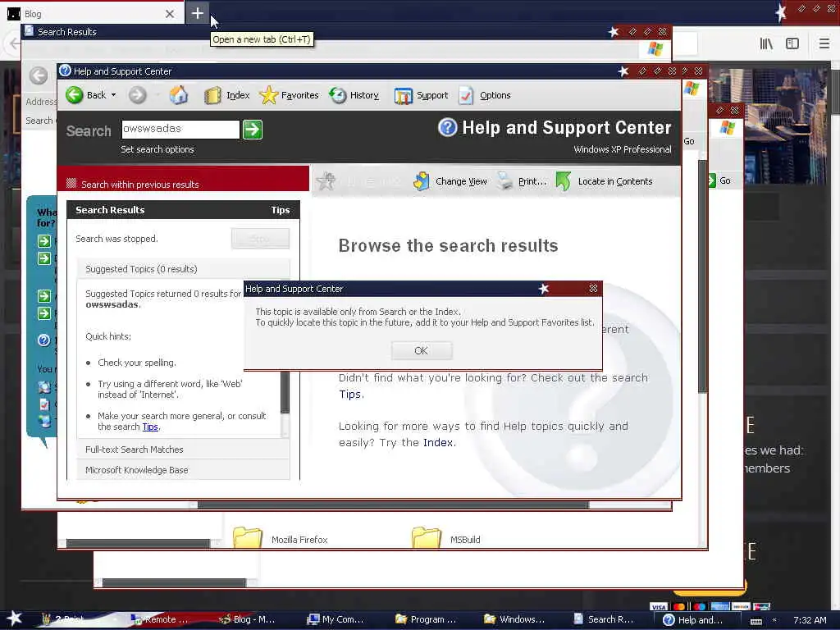Open Firefox Library icon

point(766,44)
